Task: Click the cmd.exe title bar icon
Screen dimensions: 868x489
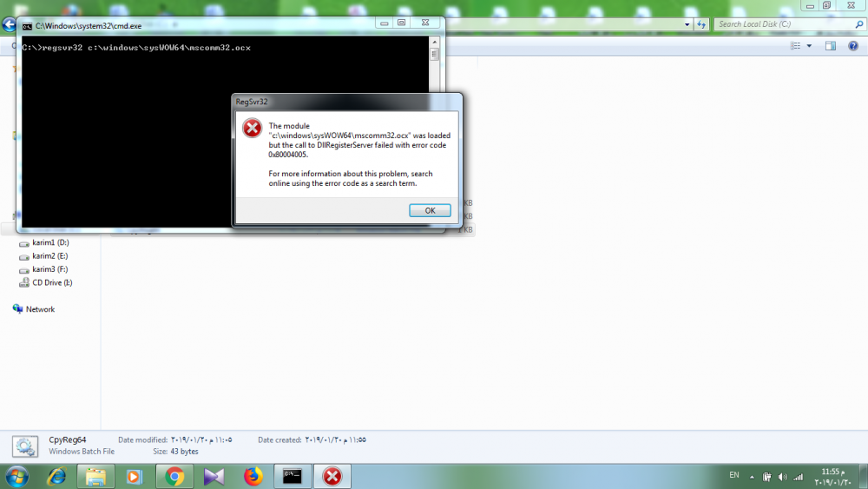Action: (x=27, y=26)
